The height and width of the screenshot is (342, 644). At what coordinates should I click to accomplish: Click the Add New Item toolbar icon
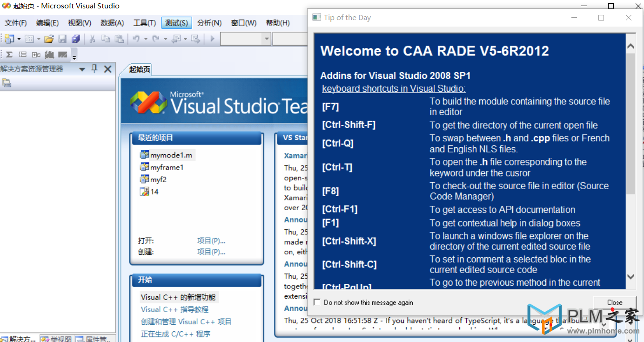(29, 39)
